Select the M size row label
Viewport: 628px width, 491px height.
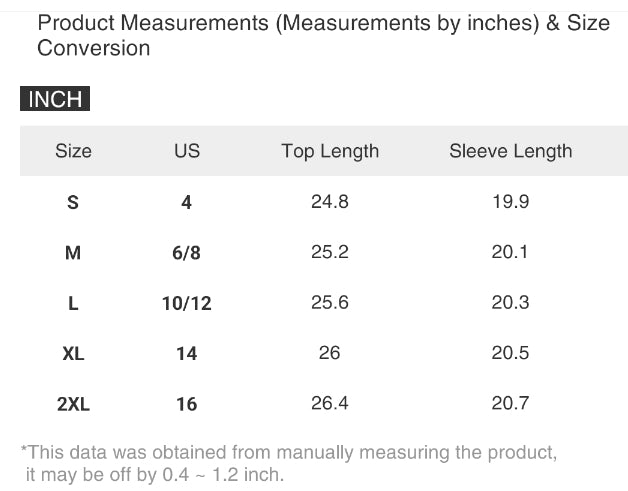coord(73,253)
